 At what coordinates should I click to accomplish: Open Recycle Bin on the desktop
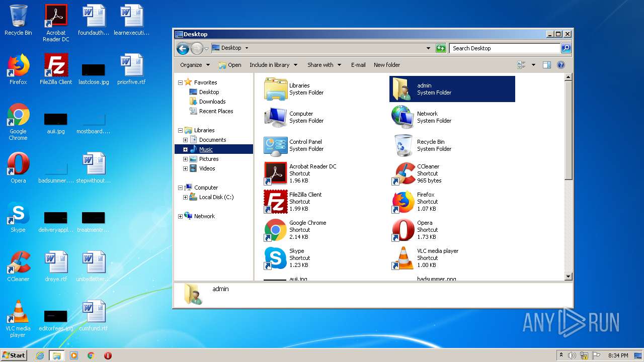[x=18, y=20]
